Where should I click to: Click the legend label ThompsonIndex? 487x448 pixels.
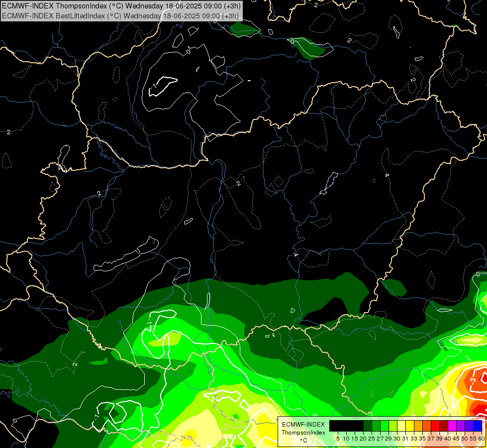coord(303,433)
